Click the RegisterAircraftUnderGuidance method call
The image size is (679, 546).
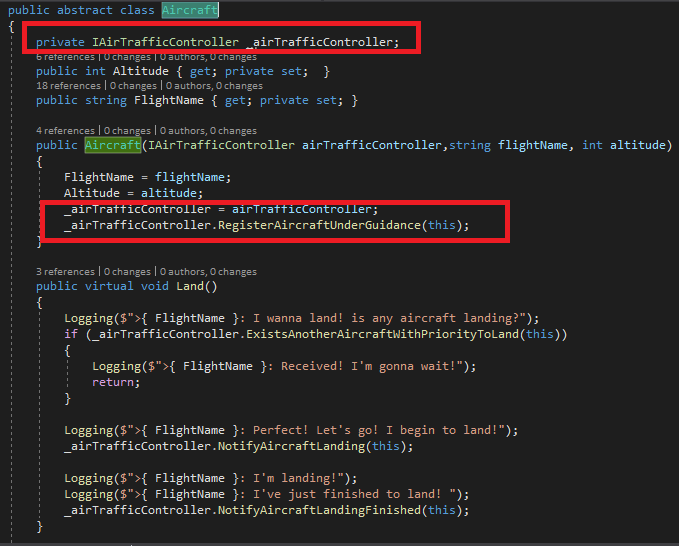319,225
